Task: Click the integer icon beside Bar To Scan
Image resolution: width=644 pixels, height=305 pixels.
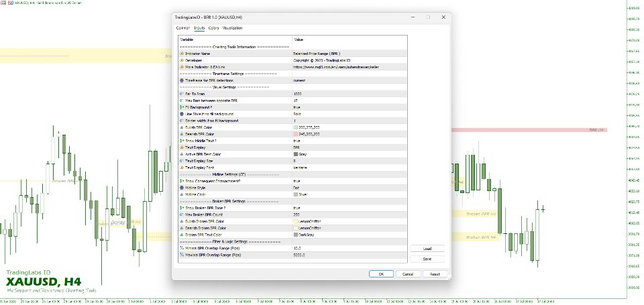Action: pyautogui.click(x=182, y=94)
